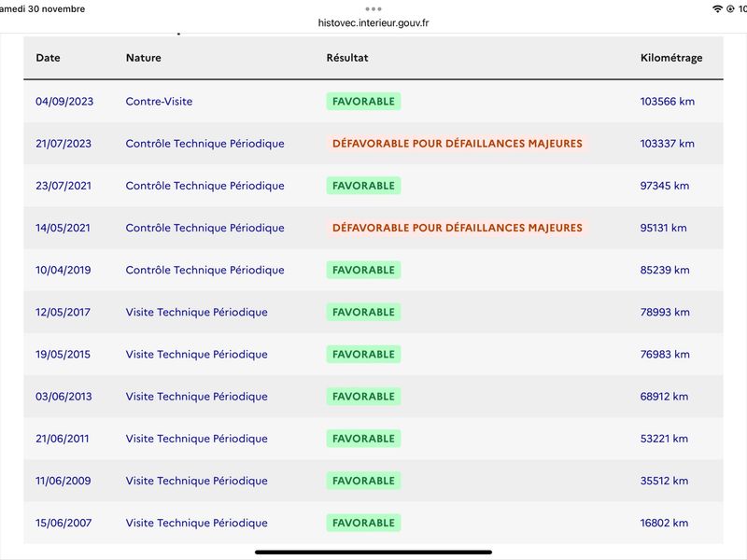
Task: Click Visite Technique Périodique for 15/06/2007
Action: point(197,523)
